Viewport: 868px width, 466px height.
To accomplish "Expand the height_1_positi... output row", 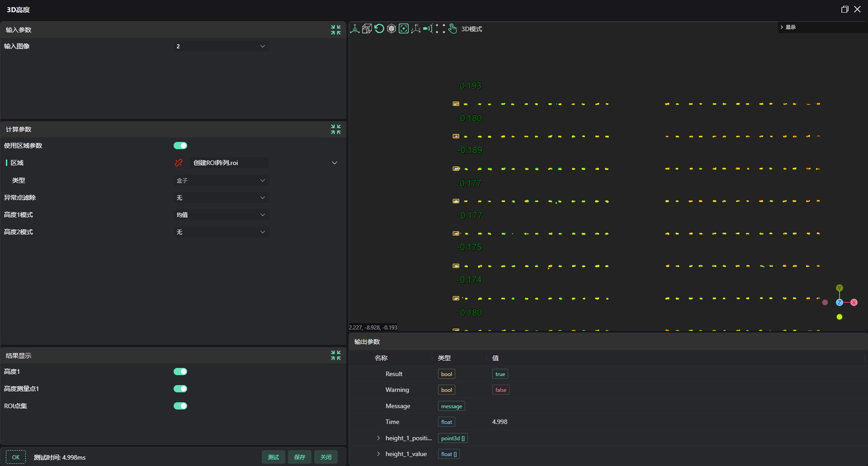I will click(378, 438).
